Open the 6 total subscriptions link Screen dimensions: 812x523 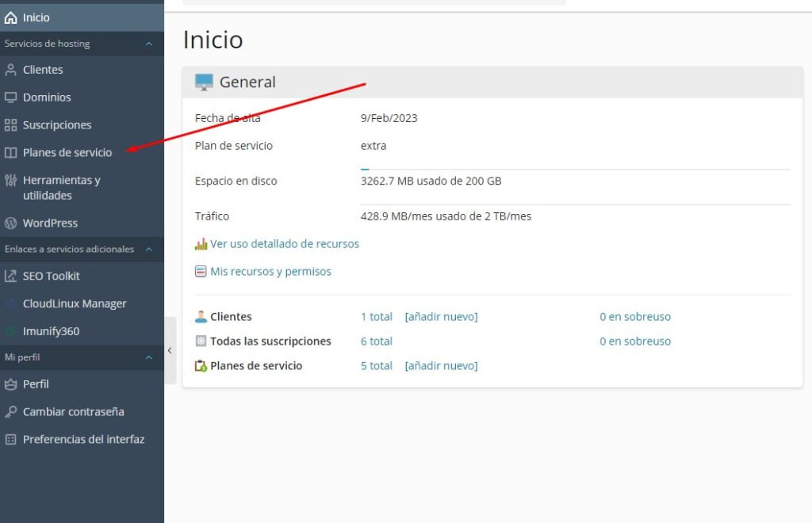coord(377,342)
